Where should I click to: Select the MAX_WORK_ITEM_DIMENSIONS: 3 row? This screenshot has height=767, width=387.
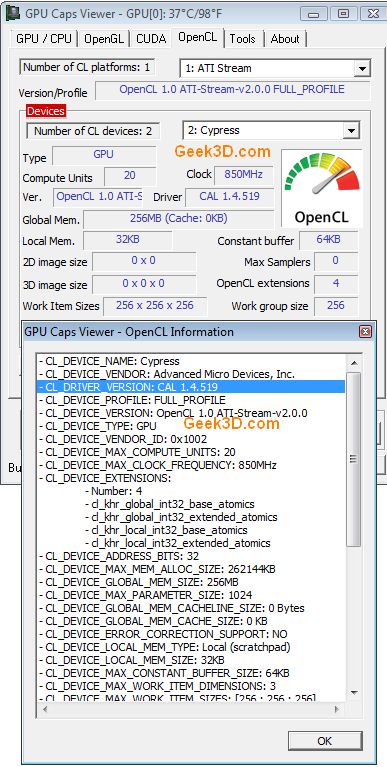(191, 686)
